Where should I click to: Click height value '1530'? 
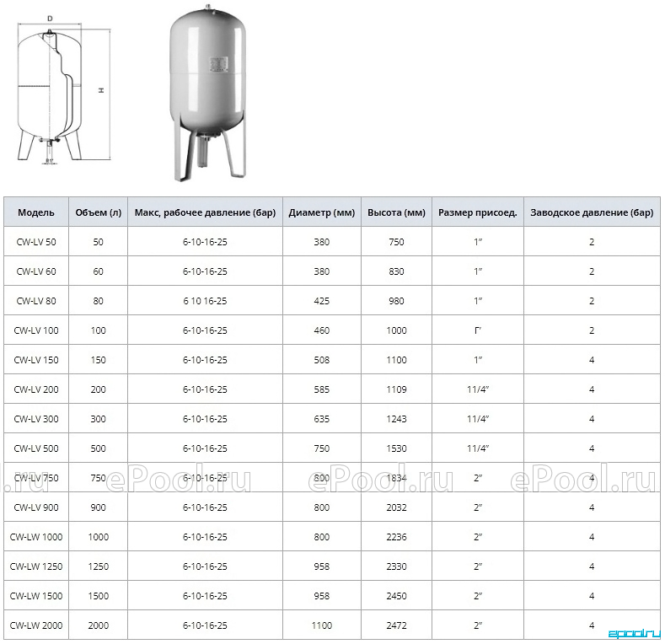click(396, 448)
